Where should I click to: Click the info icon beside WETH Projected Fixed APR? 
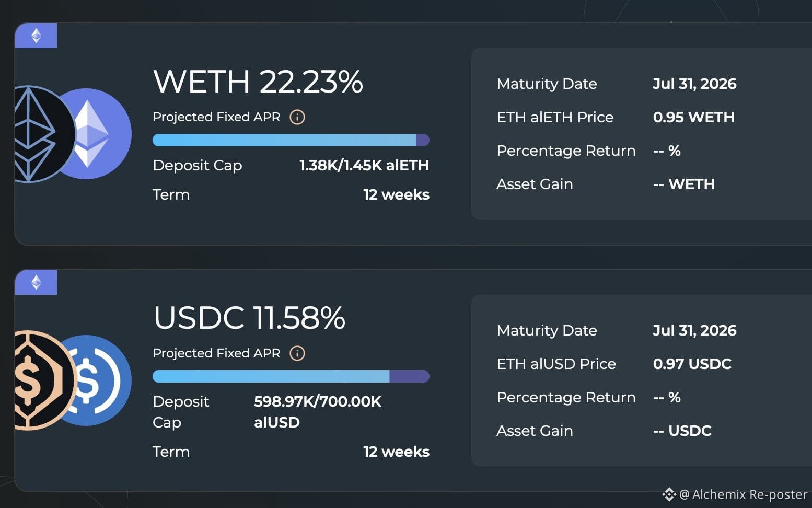297,117
